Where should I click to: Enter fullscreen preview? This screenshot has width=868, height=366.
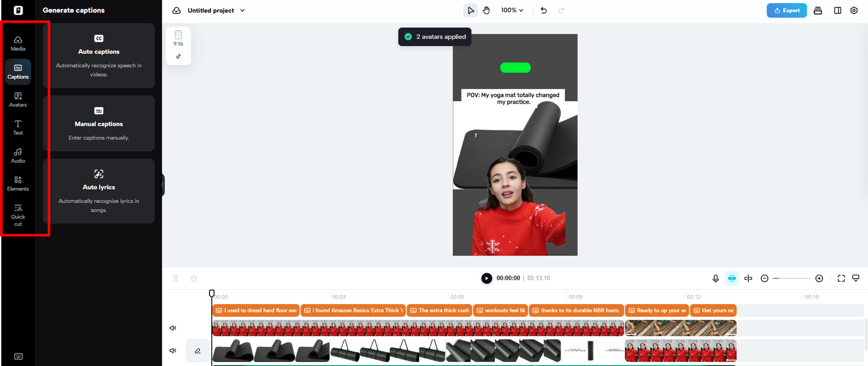pos(841,278)
